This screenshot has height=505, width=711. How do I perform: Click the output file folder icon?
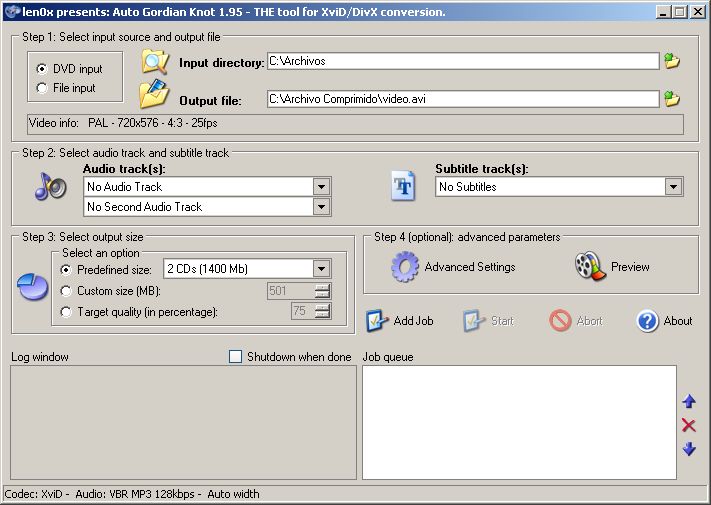click(x=154, y=94)
